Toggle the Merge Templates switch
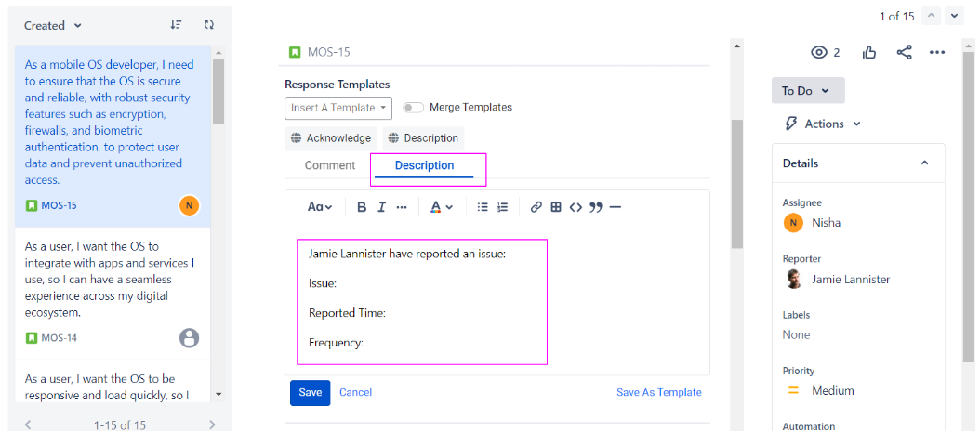Image resolution: width=980 pixels, height=431 pixels. (x=413, y=108)
